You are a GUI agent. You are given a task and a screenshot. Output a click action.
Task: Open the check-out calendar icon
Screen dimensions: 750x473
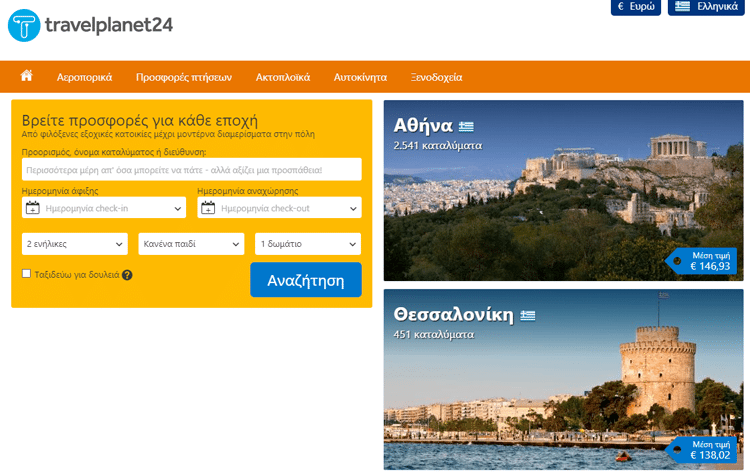click(x=208, y=208)
